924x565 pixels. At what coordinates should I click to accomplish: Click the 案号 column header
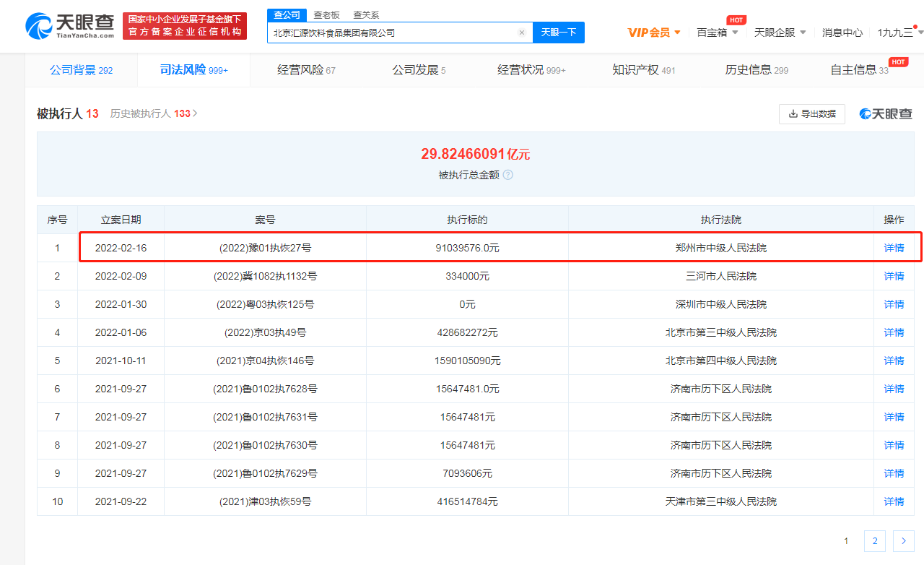(265, 220)
